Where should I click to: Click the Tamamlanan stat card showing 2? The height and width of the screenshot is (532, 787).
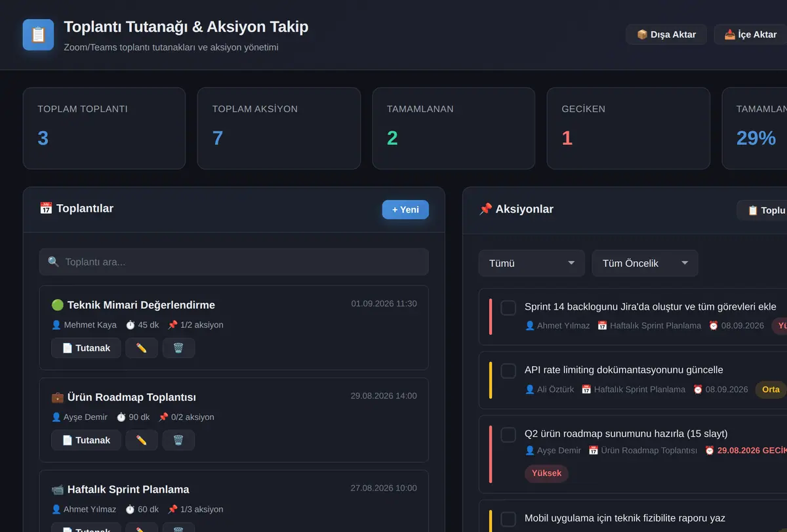(454, 129)
